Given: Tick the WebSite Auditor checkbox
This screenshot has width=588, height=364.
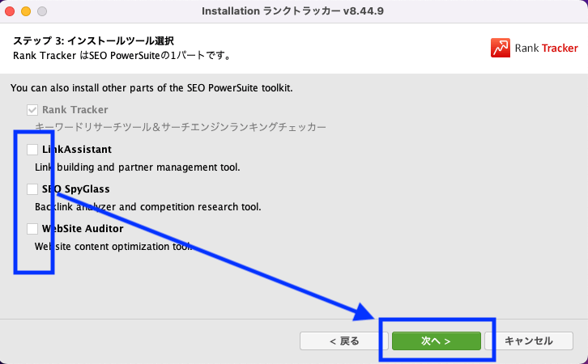Looking at the screenshot, I should (x=32, y=229).
